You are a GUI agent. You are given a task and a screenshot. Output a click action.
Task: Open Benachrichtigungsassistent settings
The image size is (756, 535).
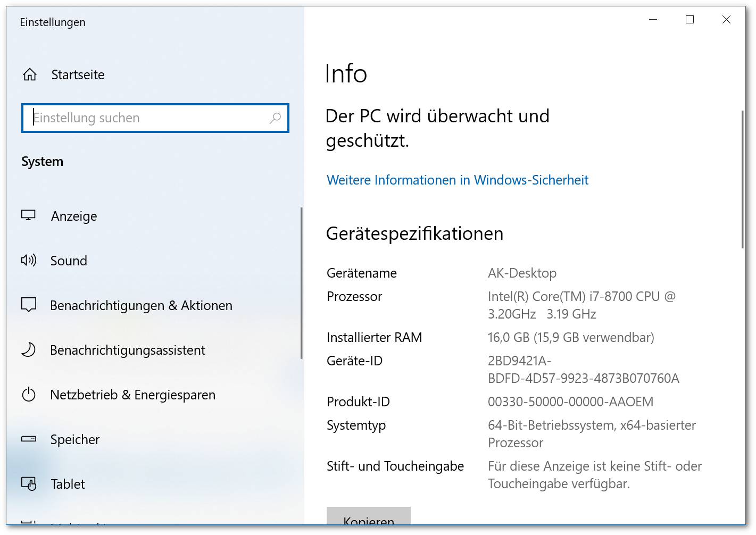(x=128, y=350)
